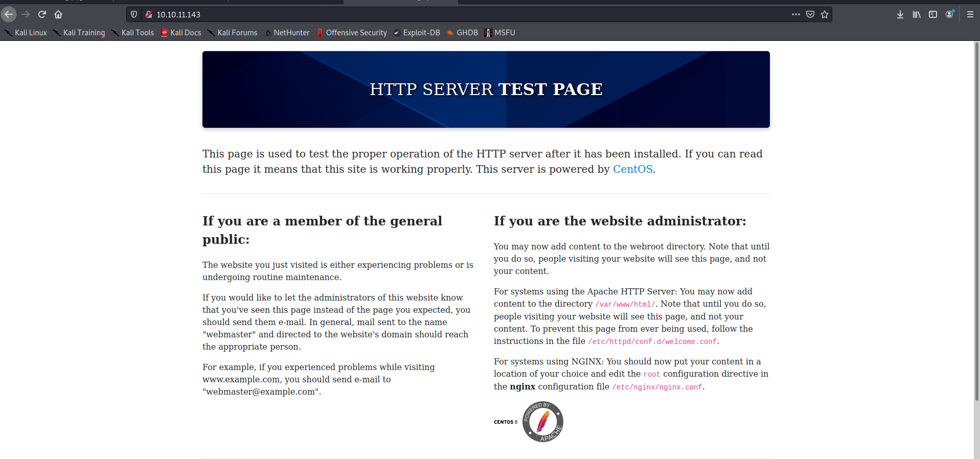Click /etc/httpd/conf.d/welcome.conf path text
Image resolution: width=980 pixels, height=459 pixels.
652,341
